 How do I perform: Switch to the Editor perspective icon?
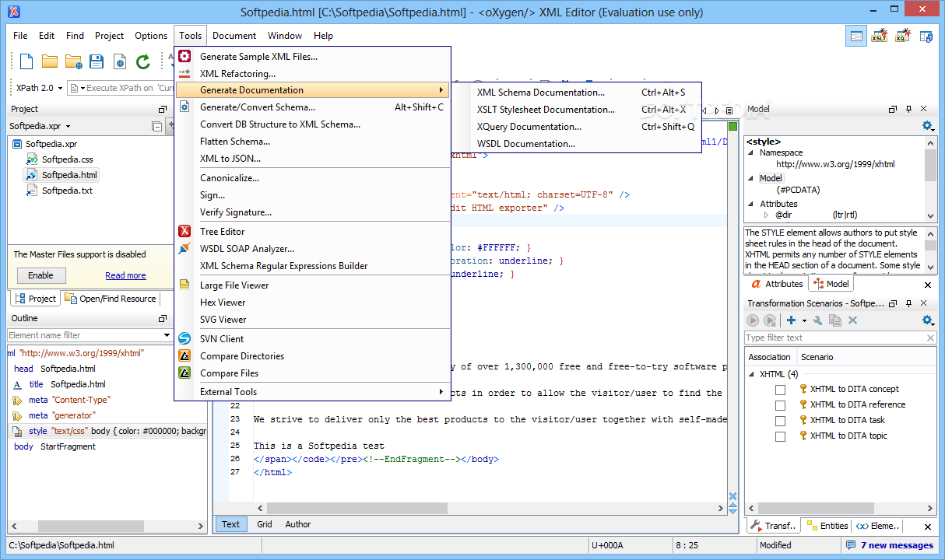click(x=856, y=36)
